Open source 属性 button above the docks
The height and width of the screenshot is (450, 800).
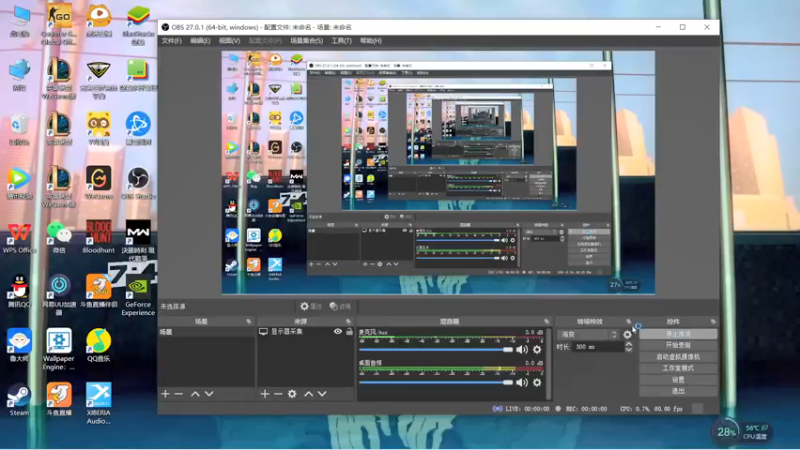[x=311, y=306]
